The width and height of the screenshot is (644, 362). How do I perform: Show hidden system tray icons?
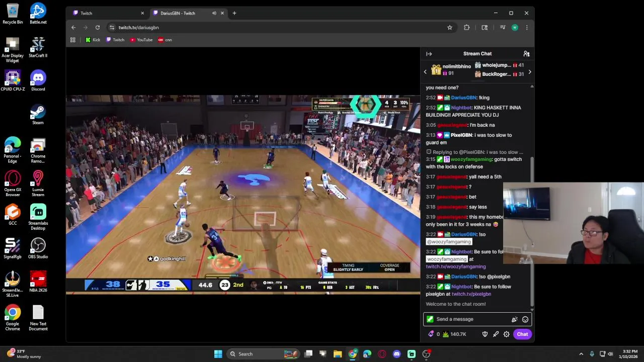click(x=581, y=354)
